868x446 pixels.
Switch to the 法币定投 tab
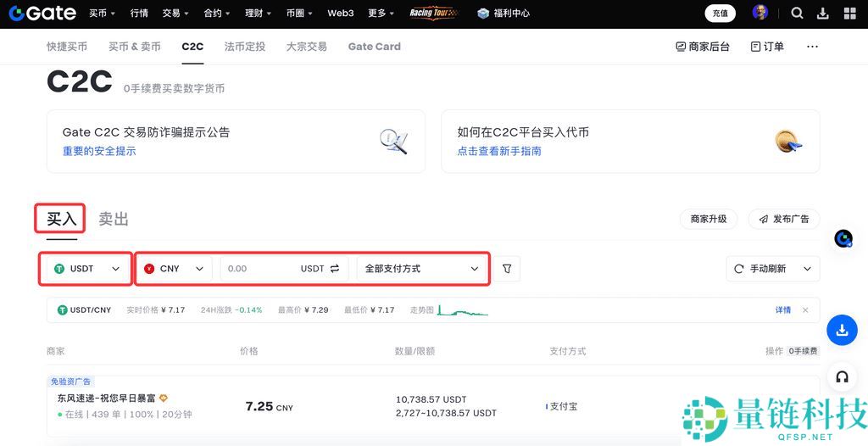(x=245, y=47)
